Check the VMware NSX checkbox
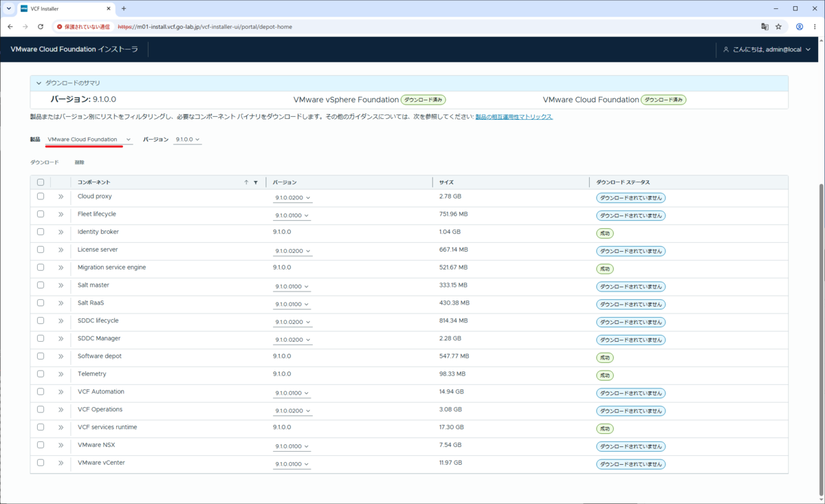 pos(41,446)
